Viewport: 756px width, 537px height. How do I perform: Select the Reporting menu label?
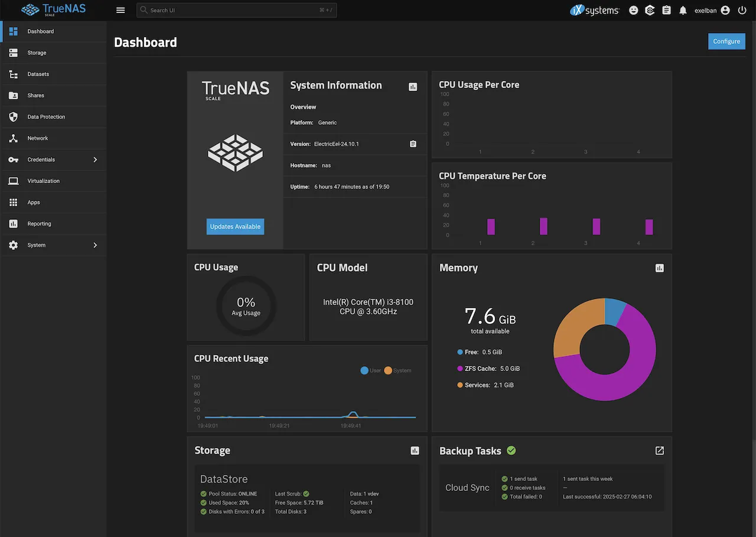39,223
